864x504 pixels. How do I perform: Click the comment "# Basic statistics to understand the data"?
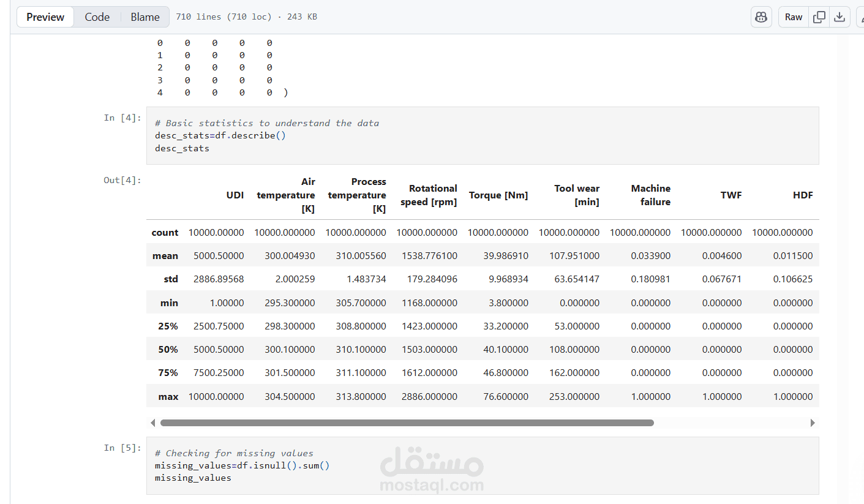pyautogui.click(x=267, y=123)
